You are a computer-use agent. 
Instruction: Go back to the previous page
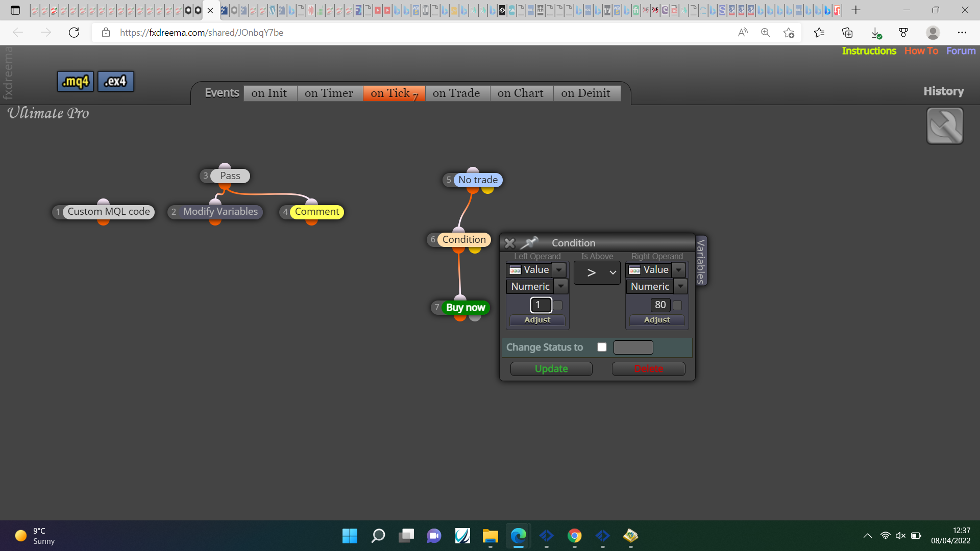pos(18,33)
